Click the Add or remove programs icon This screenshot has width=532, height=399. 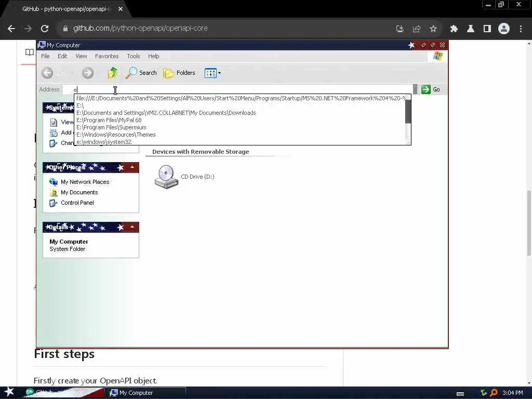pos(54,132)
